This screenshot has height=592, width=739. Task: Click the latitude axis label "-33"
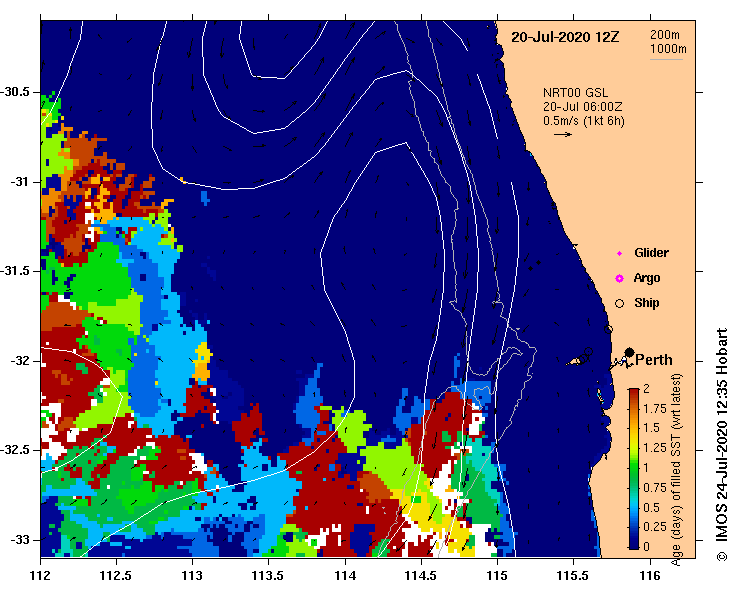coord(18,540)
